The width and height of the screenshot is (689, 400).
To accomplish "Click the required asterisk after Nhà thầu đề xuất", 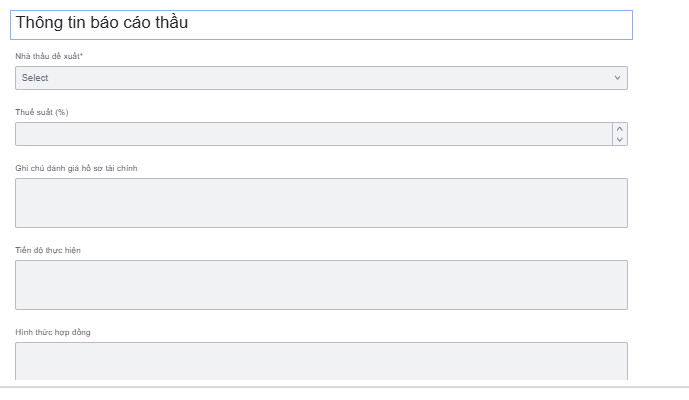I will tap(81, 55).
